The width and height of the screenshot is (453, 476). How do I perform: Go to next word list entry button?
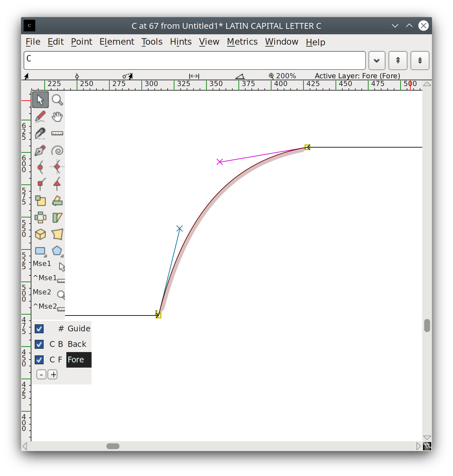420,61
